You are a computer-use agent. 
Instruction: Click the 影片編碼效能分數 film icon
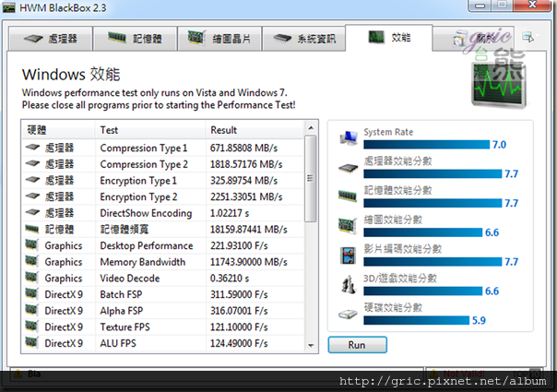coord(348,255)
